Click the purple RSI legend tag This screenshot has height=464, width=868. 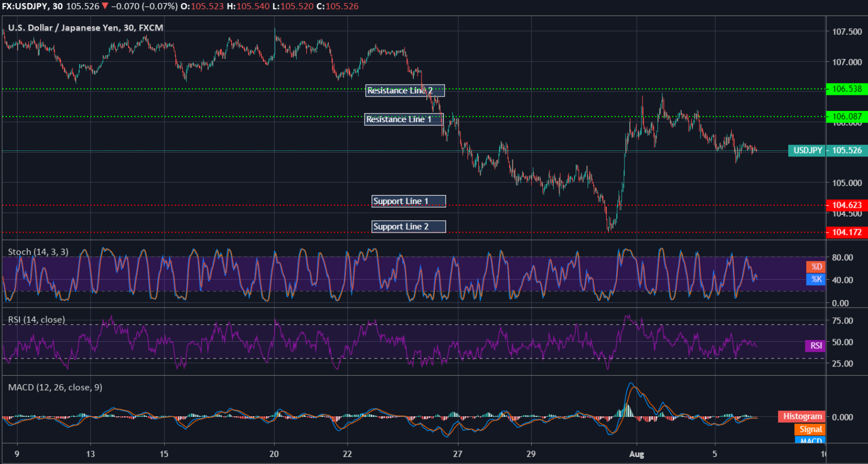tap(816, 346)
